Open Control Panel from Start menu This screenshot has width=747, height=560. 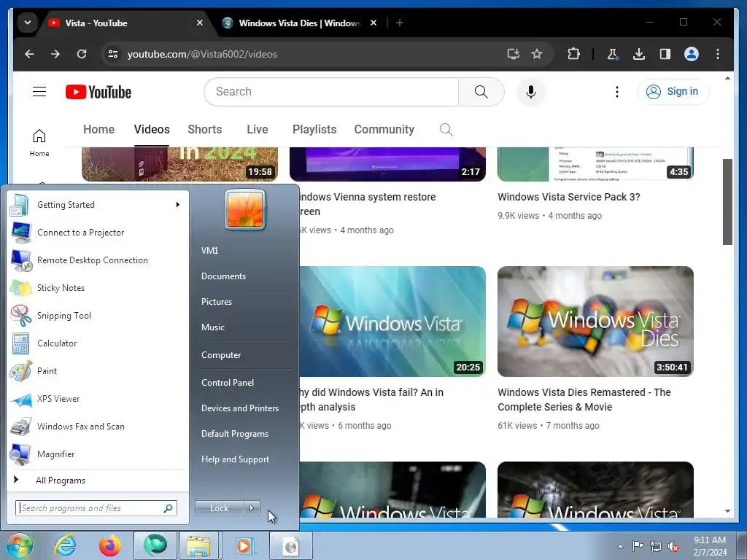click(228, 382)
